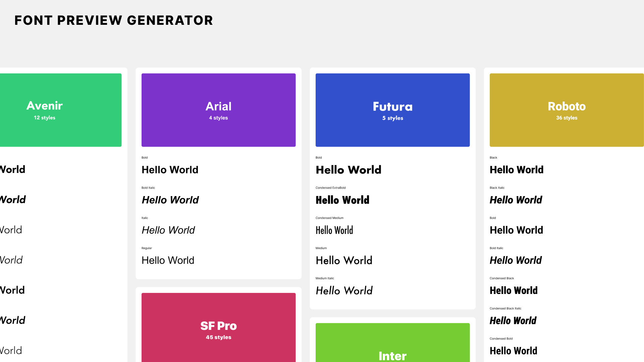Click the Roboto Condensed Bold sample text
The width and height of the screenshot is (644, 362).
point(514,351)
